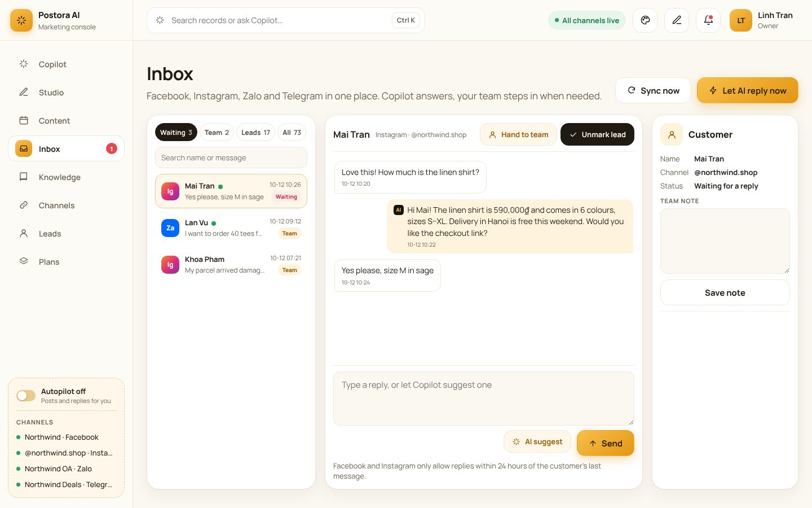Focus the global search records field
The width and height of the screenshot is (812, 508).
tap(286, 20)
